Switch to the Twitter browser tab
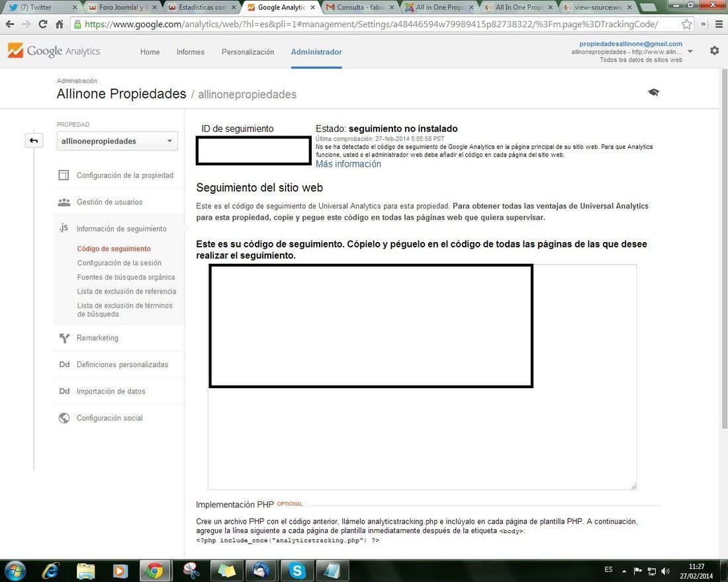728x582 pixels. tap(42, 7)
